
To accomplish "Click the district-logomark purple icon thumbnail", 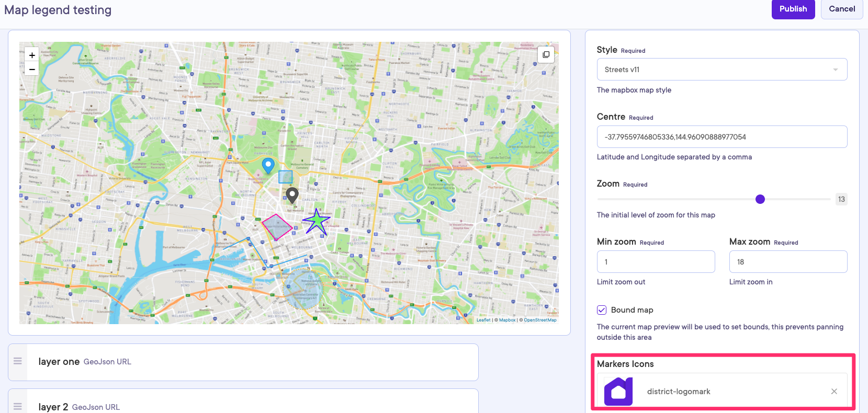I will tap(618, 392).
